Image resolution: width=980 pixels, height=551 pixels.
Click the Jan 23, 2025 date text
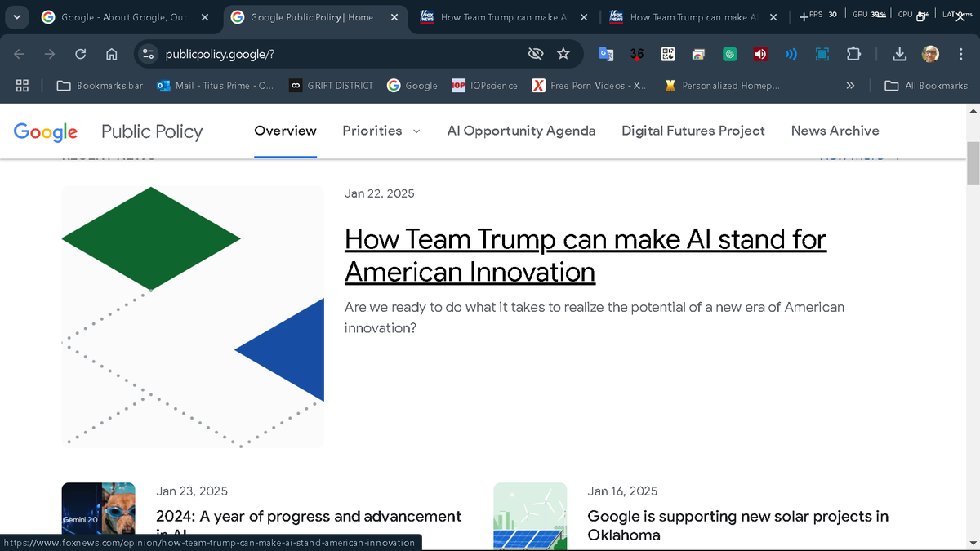(192, 491)
